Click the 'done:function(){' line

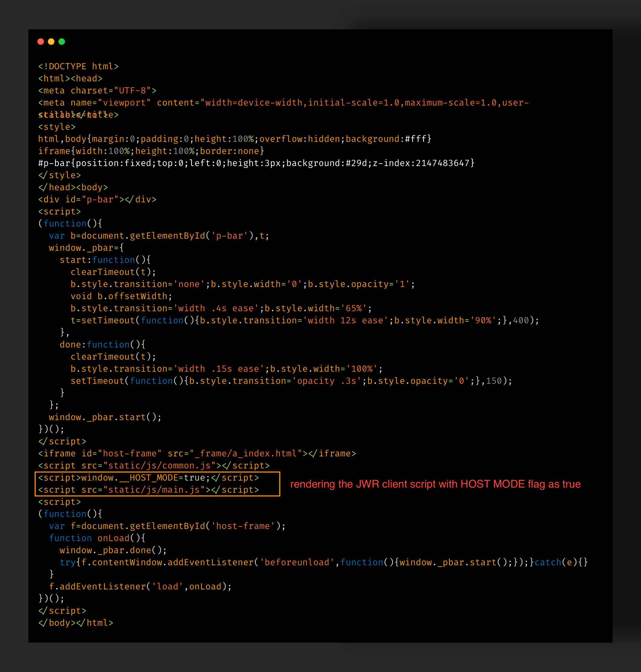pos(102,344)
